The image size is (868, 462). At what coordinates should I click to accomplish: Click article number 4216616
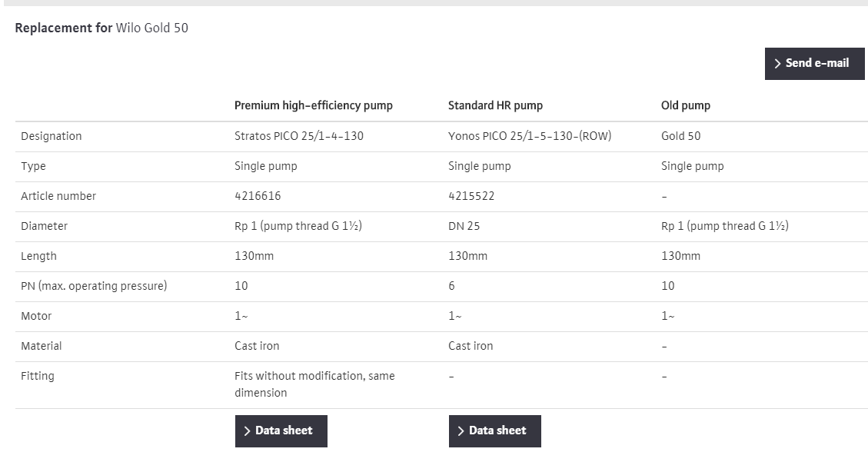(x=258, y=196)
